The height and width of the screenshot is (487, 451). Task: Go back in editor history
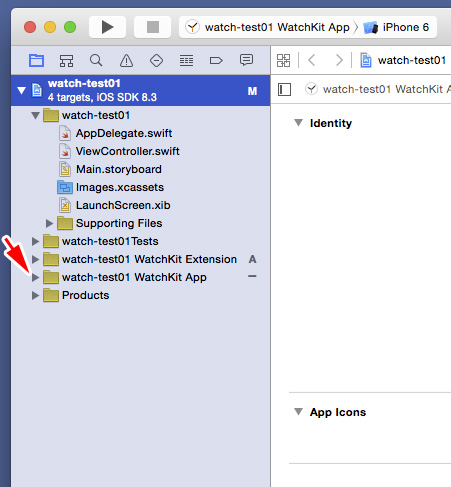312,60
